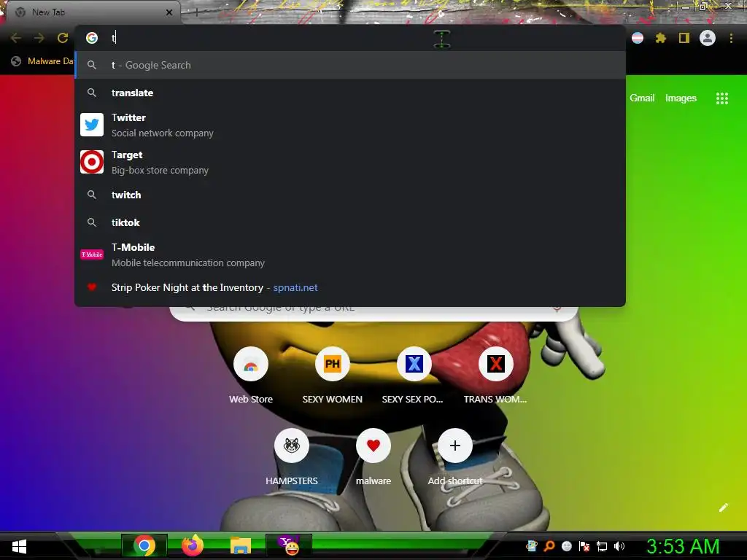Open the Images link
The width and height of the screenshot is (747, 560).
pos(681,98)
